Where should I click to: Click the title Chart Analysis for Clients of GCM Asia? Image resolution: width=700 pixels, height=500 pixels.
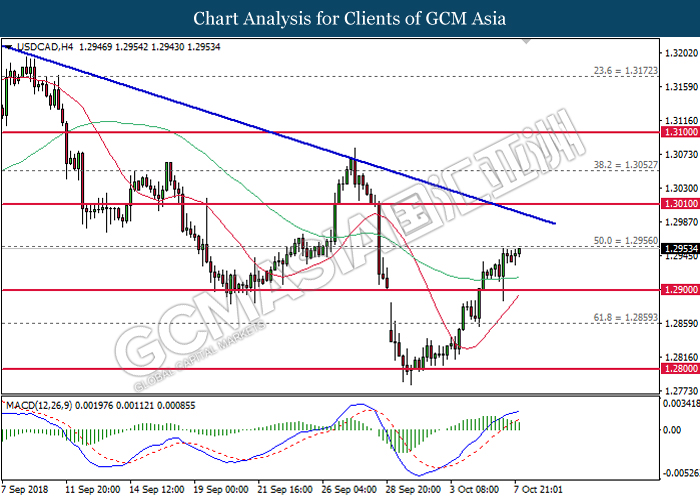coord(350,18)
